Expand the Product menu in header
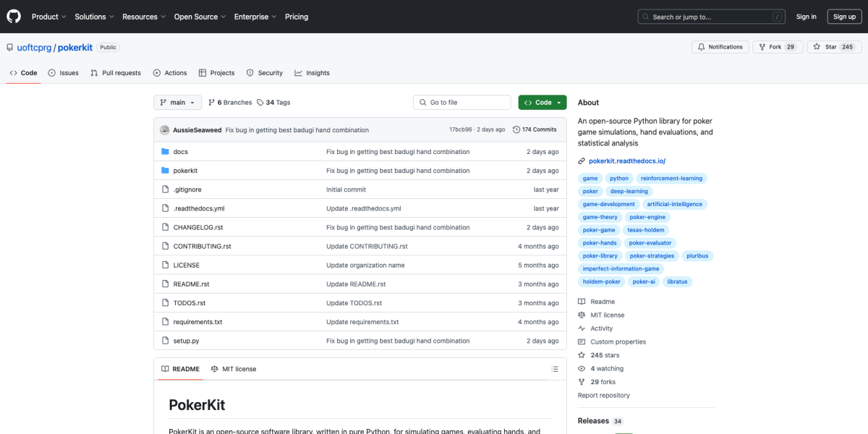Viewport: 868px width, 434px height. (48, 17)
